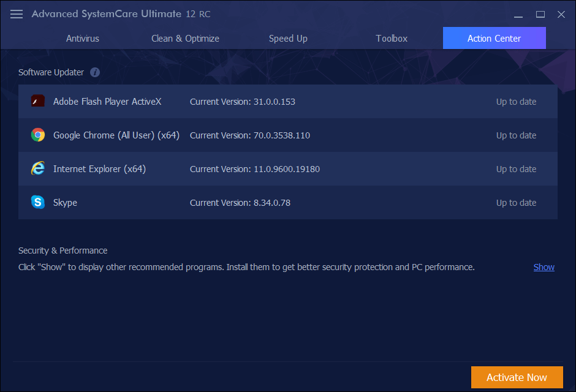Image resolution: width=576 pixels, height=392 pixels.
Task: Click the Show link for recommended programs
Action: pos(544,267)
